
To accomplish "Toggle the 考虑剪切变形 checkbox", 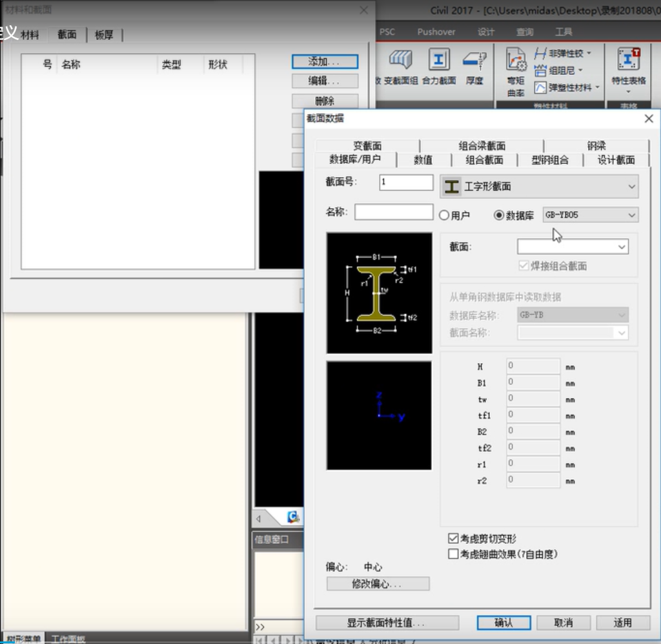I will click(x=453, y=538).
